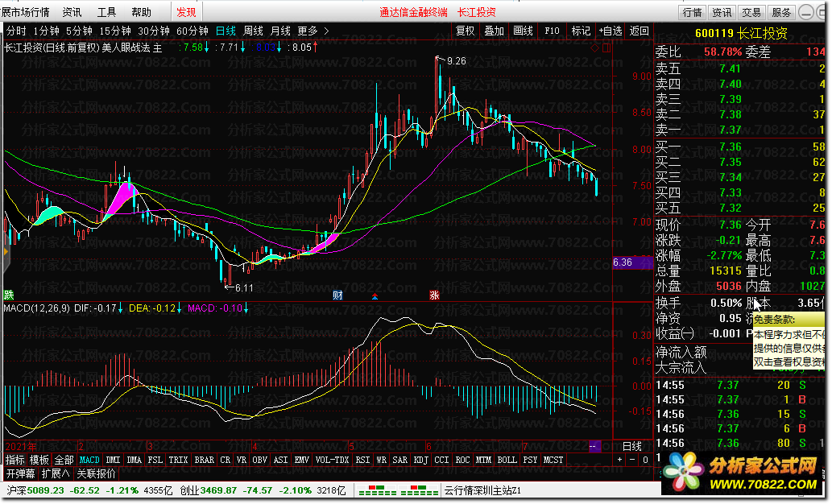Click the 卖一 price 7.37
This screenshot has width=832, height=504.
[x=731, y=130]
